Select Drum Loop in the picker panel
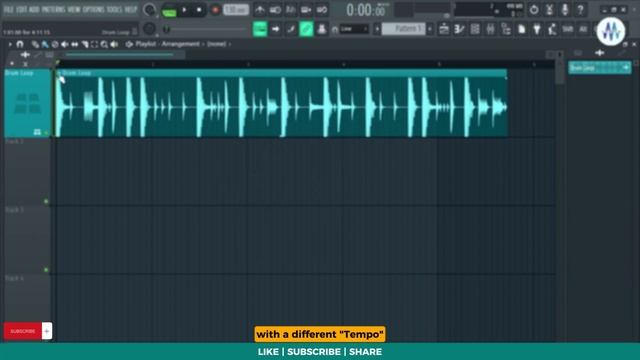The image size is (640, 360). click(600, 68)
